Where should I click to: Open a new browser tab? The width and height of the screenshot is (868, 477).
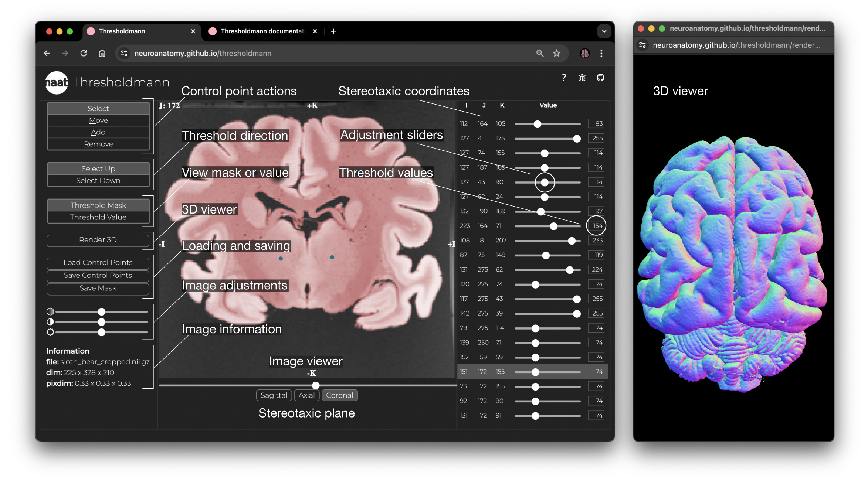point(333,31)
